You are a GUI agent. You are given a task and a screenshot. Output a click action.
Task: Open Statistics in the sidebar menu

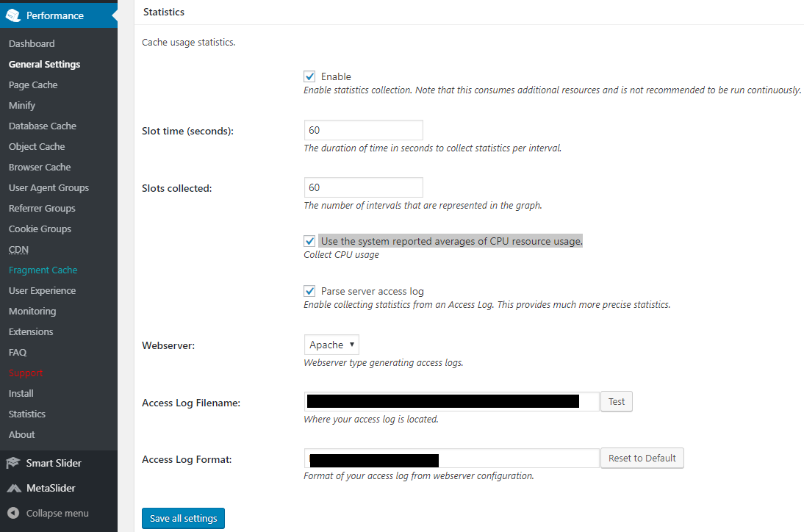(x=26, y=414)
